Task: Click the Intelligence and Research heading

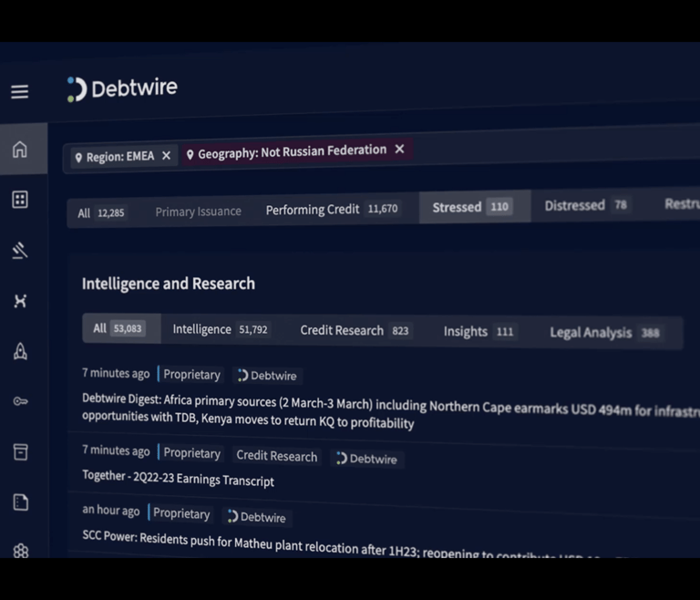Action: (x=169, y=284)
